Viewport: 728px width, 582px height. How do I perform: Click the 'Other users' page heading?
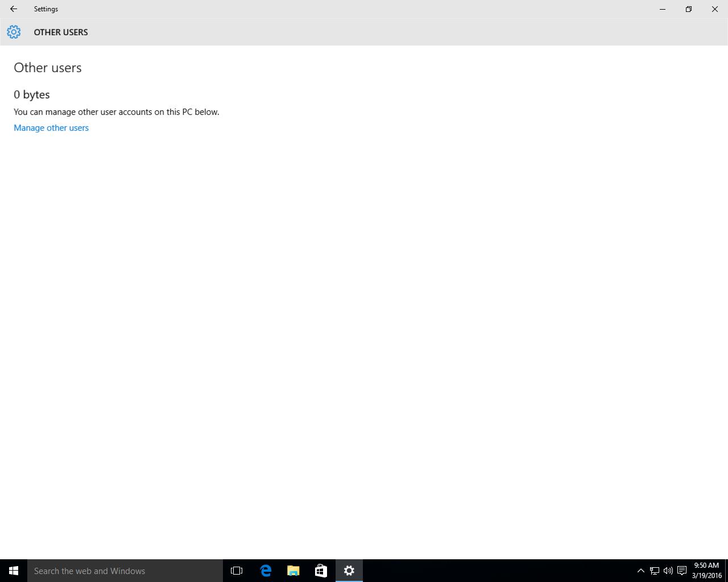tap(48, 68)
